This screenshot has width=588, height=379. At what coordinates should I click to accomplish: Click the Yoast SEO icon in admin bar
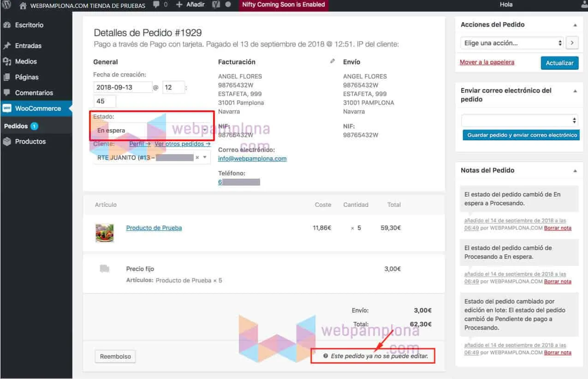(x=215, y=5)
